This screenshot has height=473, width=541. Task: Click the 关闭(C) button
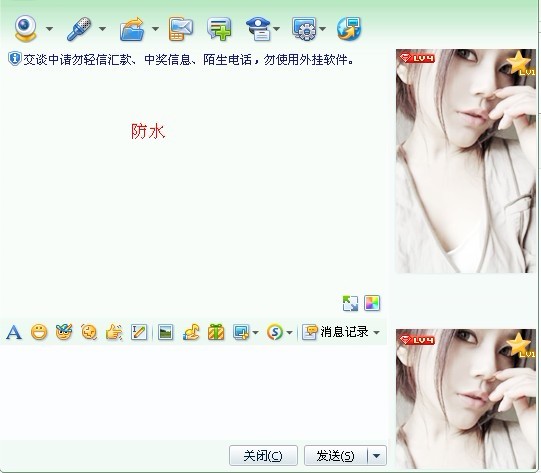coord(263,455)
